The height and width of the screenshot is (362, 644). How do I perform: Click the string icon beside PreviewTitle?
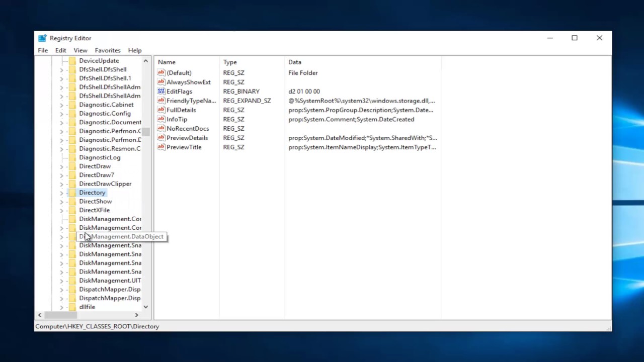click(161, 147)
